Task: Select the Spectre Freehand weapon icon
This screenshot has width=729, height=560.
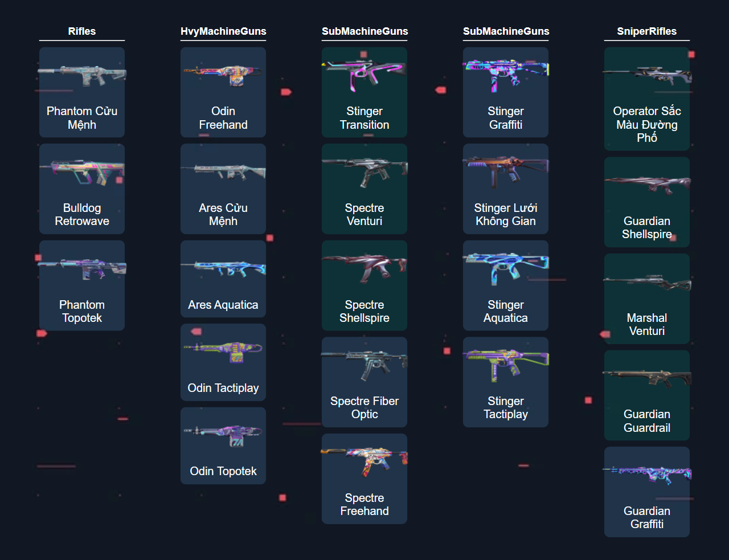Action: [364, 461]
